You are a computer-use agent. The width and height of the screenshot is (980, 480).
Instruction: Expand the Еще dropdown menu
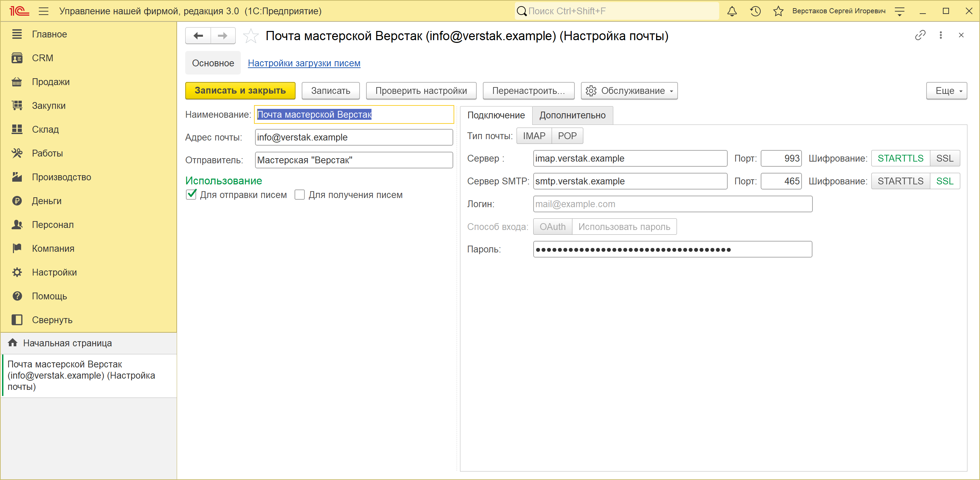[947, 90]
